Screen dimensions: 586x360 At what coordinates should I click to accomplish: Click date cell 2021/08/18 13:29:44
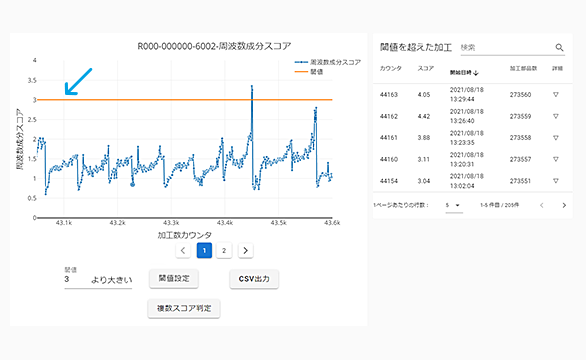pos(466,95)
